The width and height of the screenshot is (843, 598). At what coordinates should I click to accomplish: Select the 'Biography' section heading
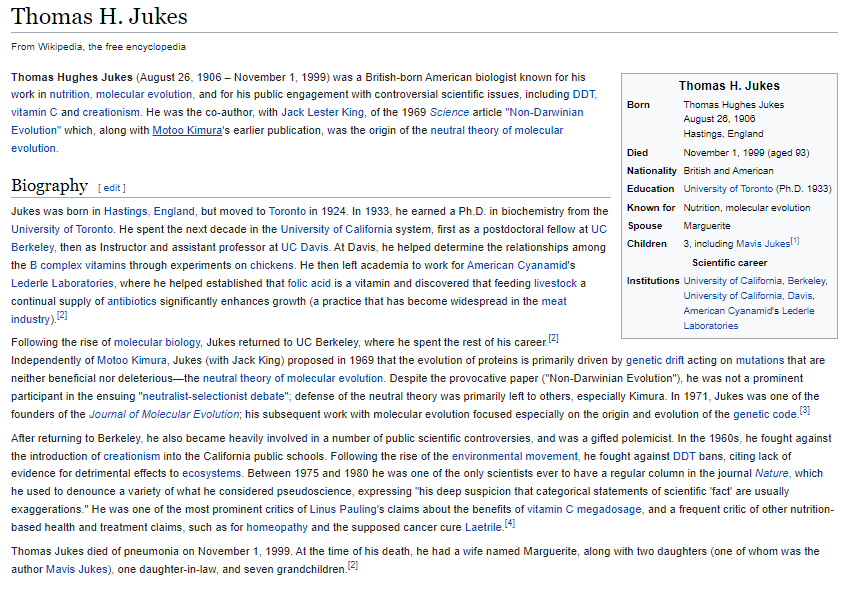pyautogui.click(x=49, y=186)
